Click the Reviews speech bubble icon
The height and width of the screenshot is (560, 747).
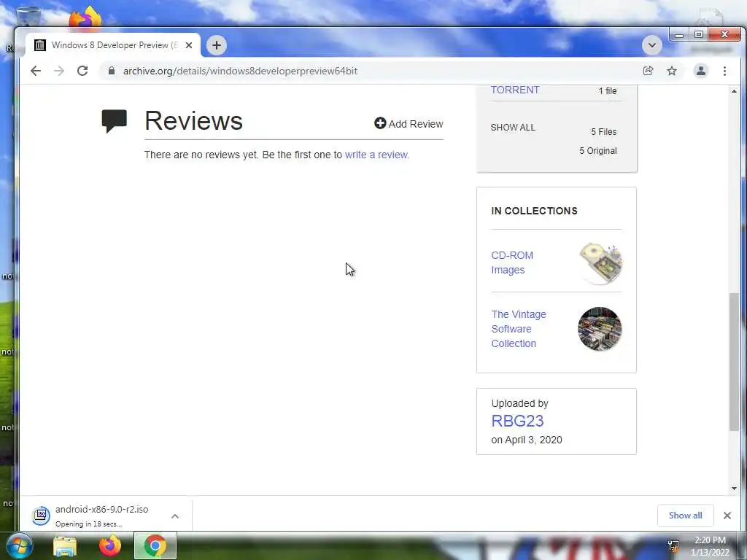click(115, 121)
